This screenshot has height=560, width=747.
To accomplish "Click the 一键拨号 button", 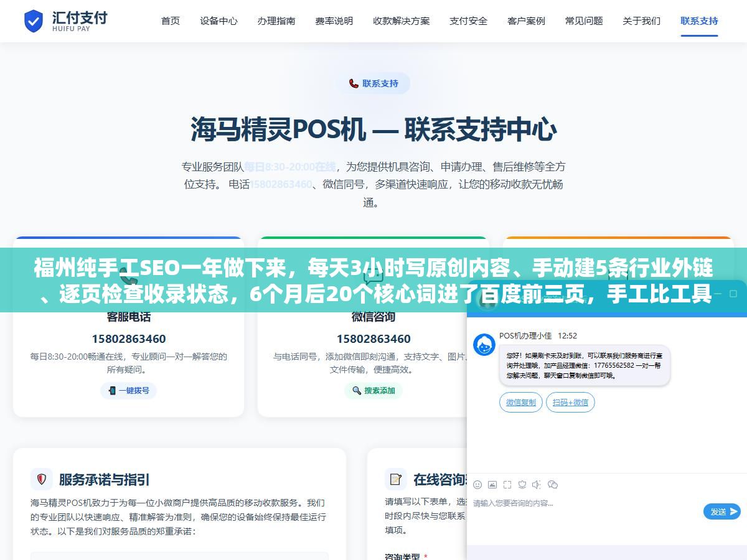I will [128, 391].
